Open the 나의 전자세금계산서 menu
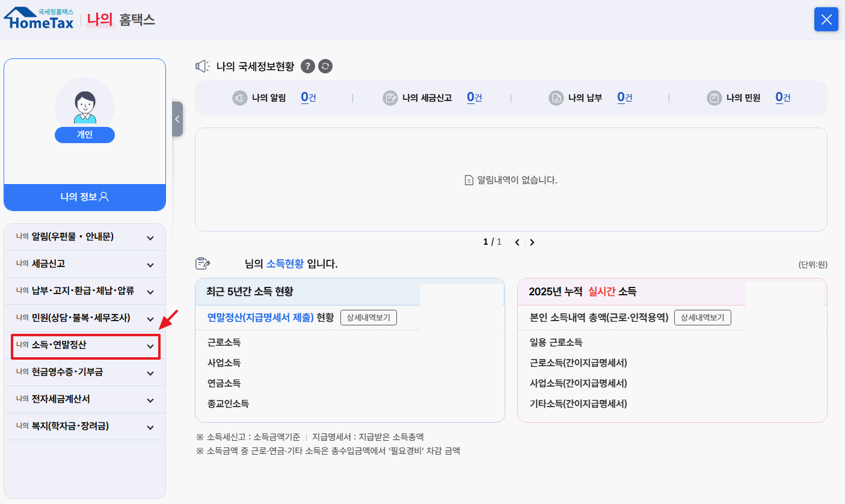845x504 pixels. (84, 399)
